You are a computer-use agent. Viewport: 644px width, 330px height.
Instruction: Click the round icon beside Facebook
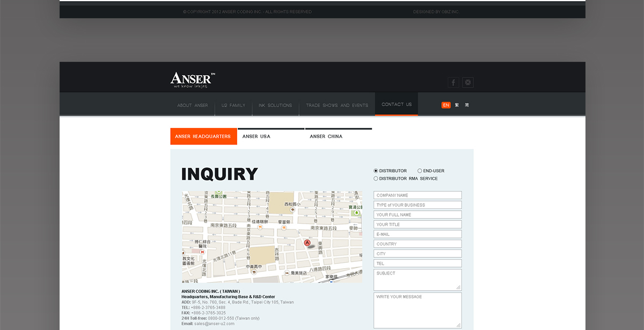tap(468, 82)
